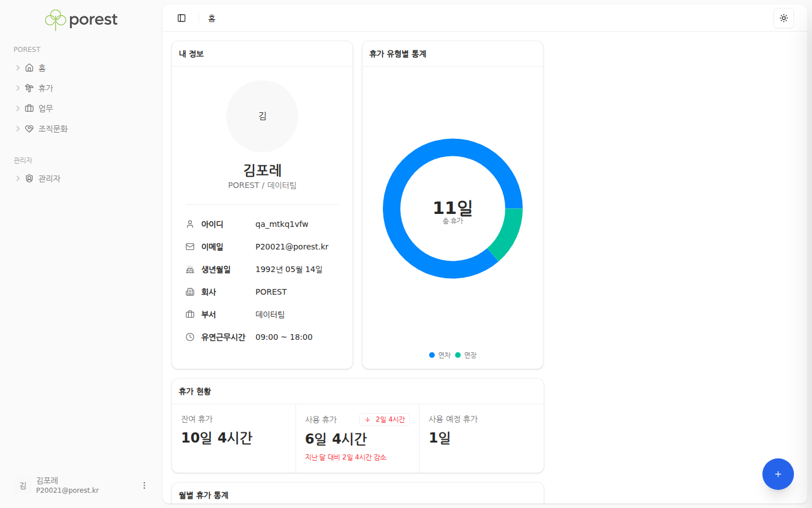
Task: Click the 조직문화 heart handshake icon
Action: click(29, 129)
